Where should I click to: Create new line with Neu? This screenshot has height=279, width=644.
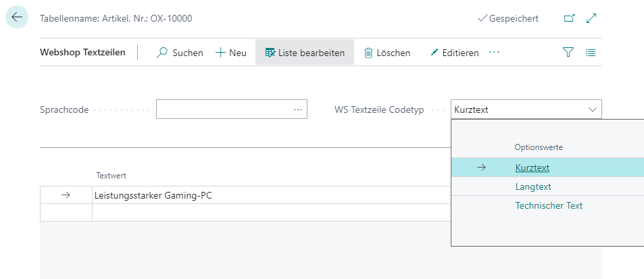click(x=231, y=53)
